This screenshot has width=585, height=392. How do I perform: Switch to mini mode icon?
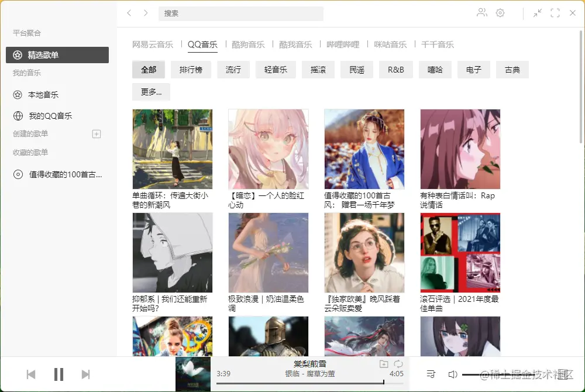click(537, 13)
